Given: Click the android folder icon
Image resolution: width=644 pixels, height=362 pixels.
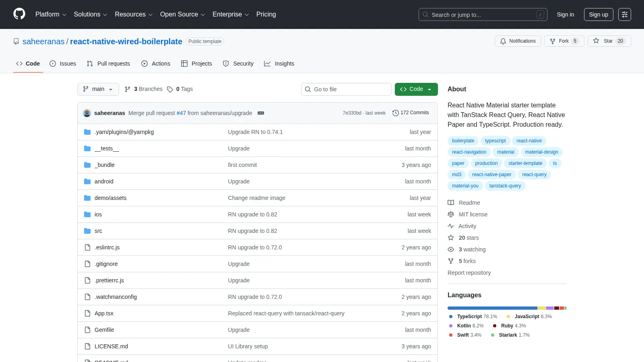Looking at the screenshot, I should [x=87, y=181].
